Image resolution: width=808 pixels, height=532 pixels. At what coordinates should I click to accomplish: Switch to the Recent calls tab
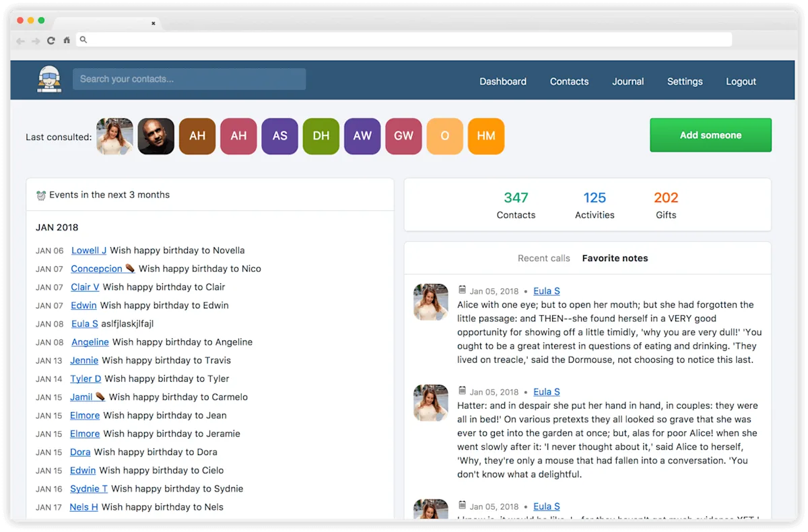tap(543, 259)
